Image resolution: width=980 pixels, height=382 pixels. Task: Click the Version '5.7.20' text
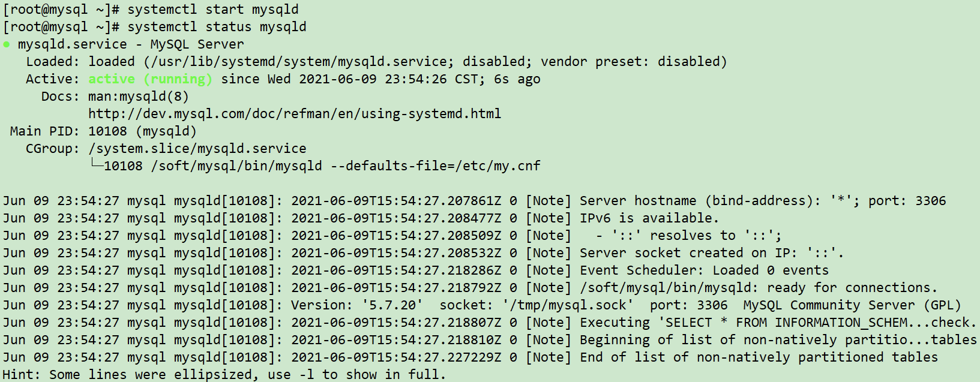pos(357,305)
